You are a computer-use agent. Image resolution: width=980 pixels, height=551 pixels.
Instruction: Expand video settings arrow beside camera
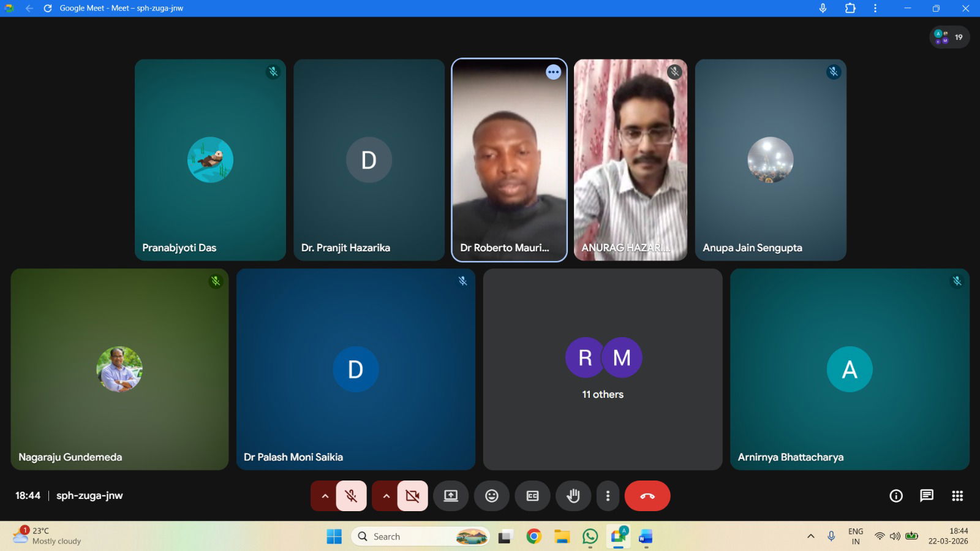(x=386, y=496)
